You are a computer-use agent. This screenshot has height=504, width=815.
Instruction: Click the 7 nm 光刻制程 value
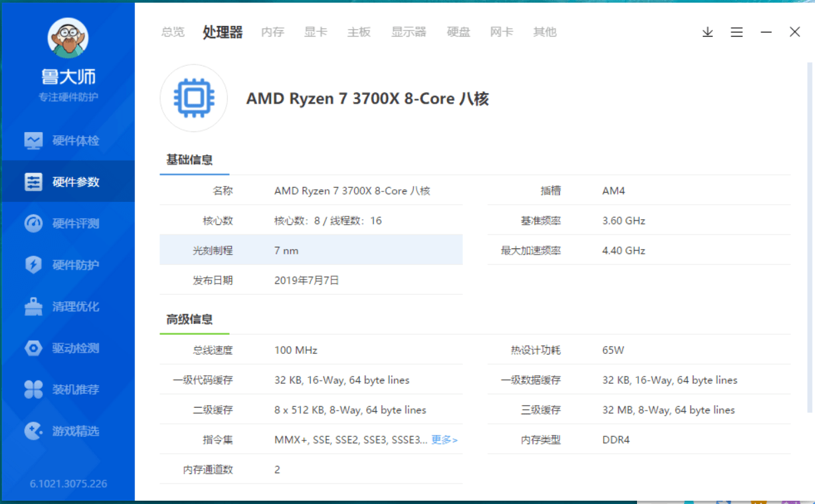[x=286, y=250]
